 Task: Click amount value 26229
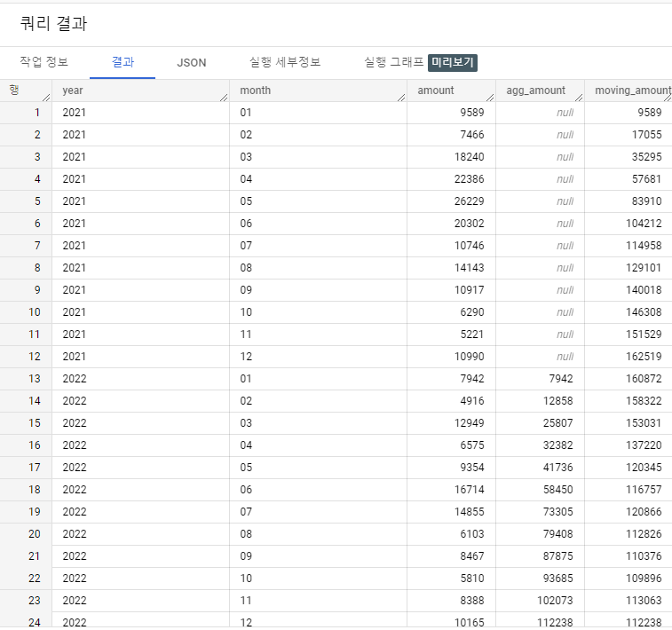point(470,201)
